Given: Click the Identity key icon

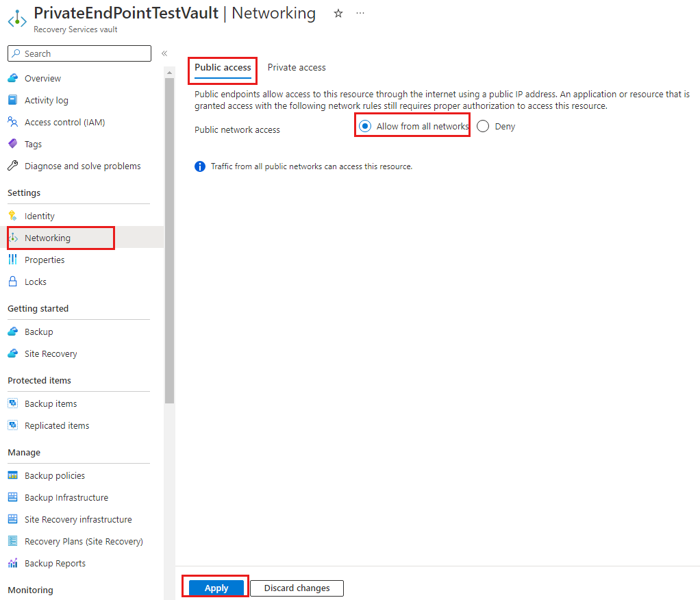Looking at the screenshot, I should pos(13,216).
